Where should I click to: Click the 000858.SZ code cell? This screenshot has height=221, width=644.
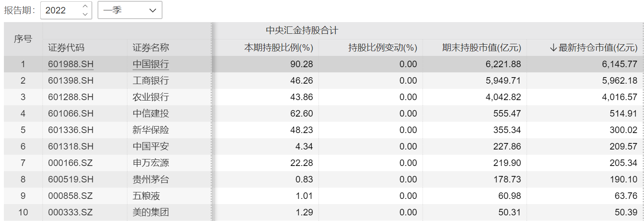click(71, 196)
